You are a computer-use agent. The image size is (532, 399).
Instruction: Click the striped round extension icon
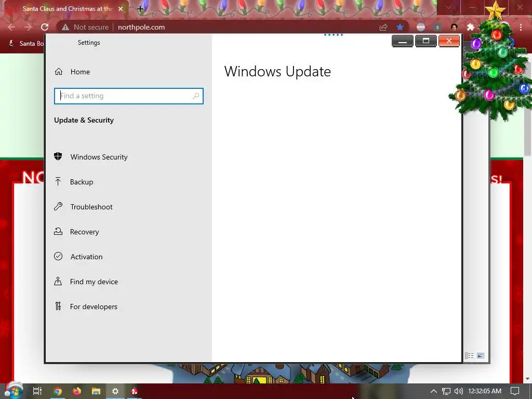coord(421,27)
